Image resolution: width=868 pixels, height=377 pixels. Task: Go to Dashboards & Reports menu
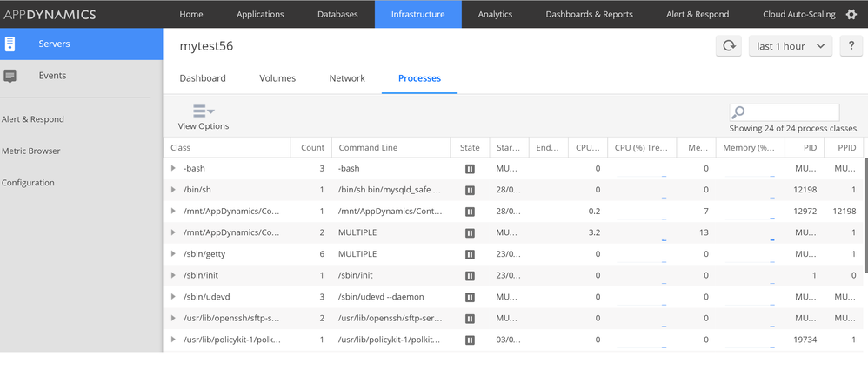pos(589,14)
